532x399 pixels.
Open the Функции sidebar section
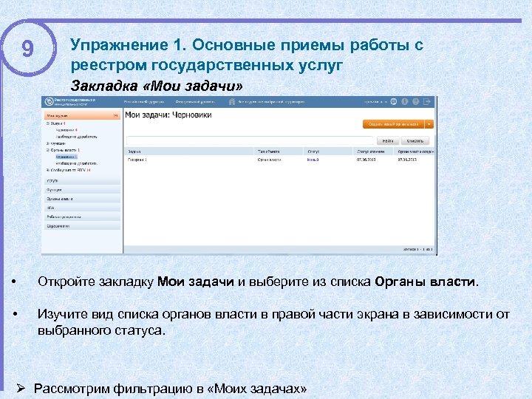(82, 190)
